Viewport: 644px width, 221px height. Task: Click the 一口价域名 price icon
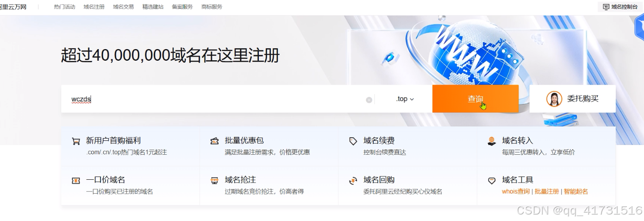76,181
